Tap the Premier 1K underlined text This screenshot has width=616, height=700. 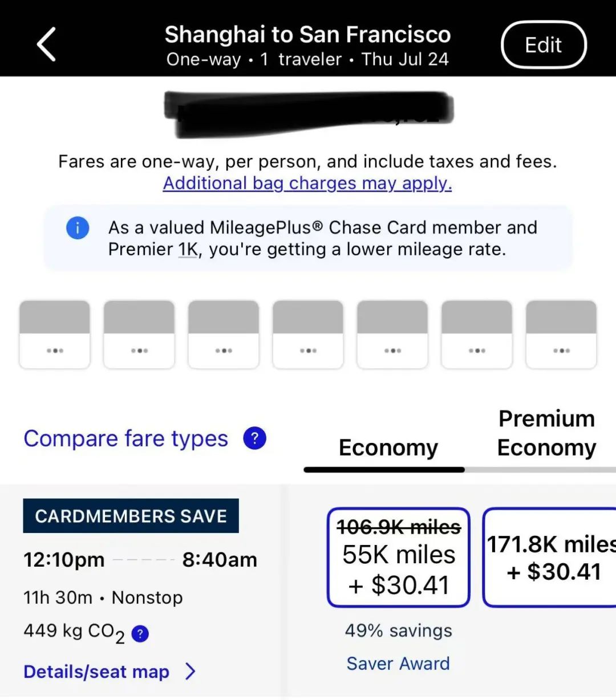tap(188, 250)
